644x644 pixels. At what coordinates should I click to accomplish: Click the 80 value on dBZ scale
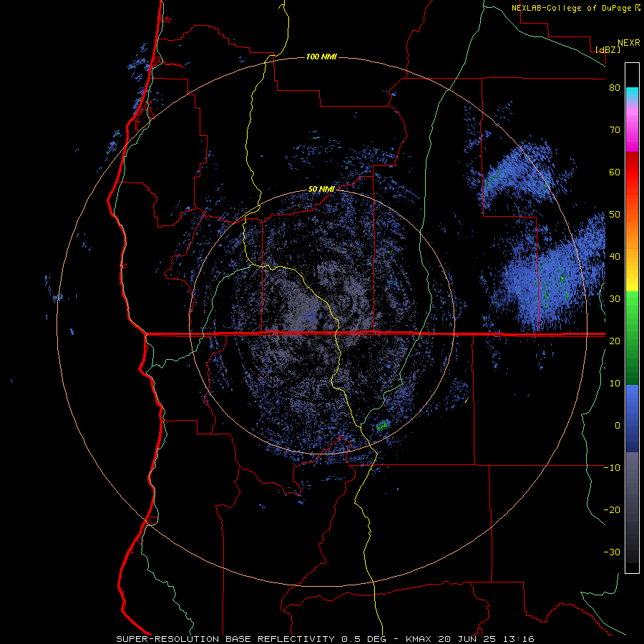tap(615, 88)
